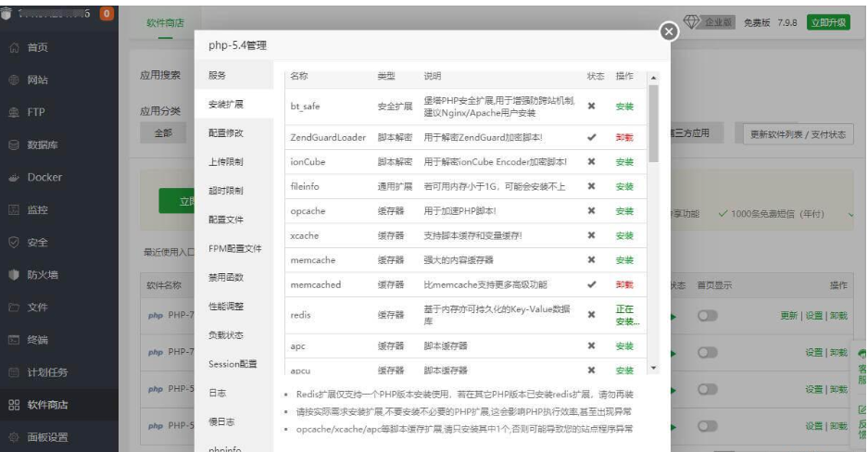Click the extension list scrollbar thumb

(653, 123)
